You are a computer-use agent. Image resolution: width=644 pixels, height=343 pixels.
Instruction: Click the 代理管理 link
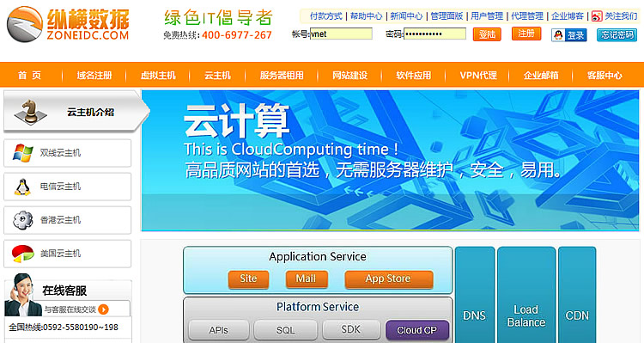(527, 16)
